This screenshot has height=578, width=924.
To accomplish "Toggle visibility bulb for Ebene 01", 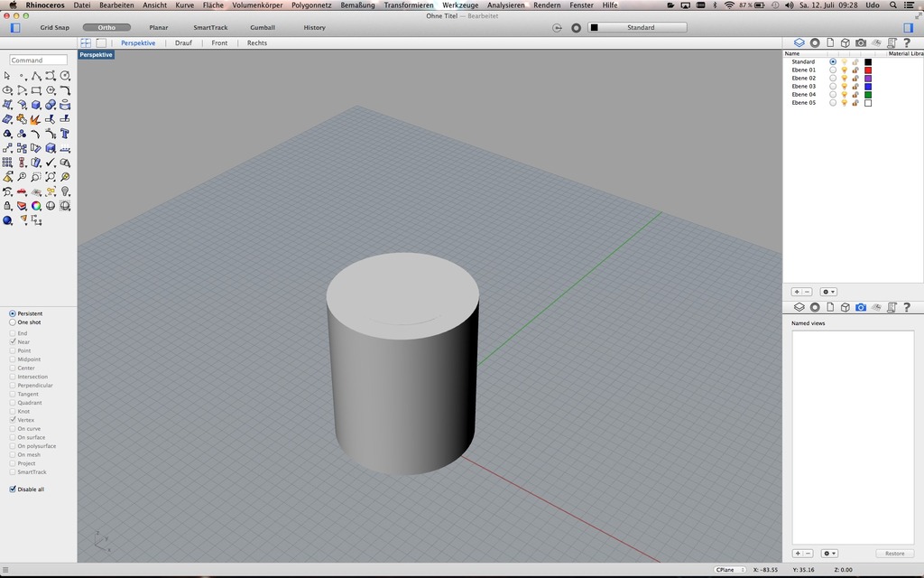I will (844, 70).
